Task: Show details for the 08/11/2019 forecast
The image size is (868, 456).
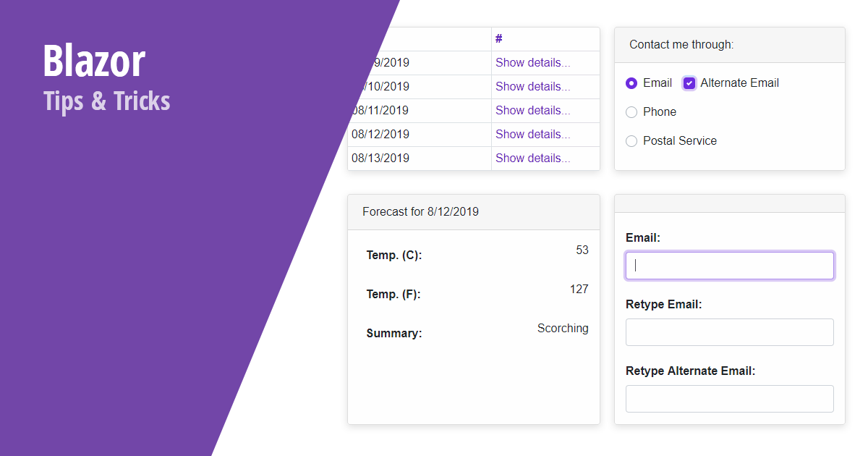Action: click(x=532, y=110)
